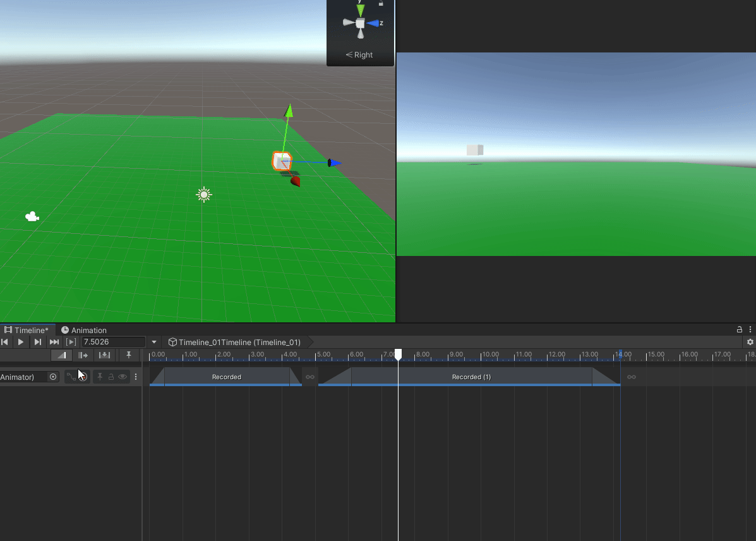Toggle the Timeline window padlock
The image size is (756, 541).
pos(740,329)
